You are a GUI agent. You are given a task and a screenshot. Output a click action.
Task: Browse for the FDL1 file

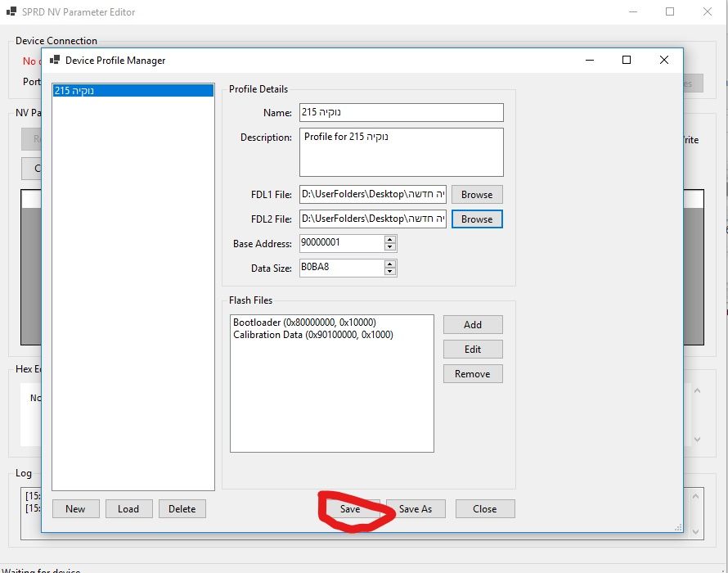(x=476, y=194)
